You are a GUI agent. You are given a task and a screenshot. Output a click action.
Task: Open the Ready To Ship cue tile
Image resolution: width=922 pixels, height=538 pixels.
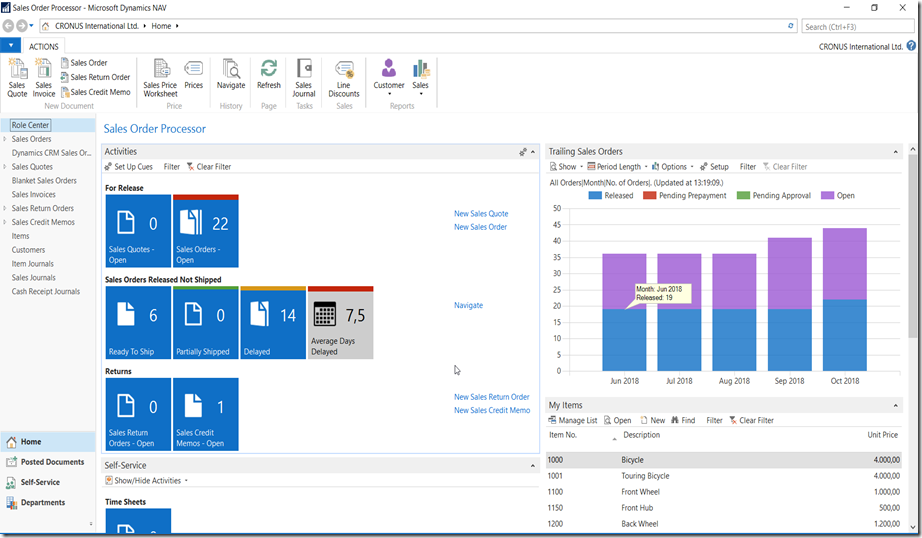click(138, 323)
